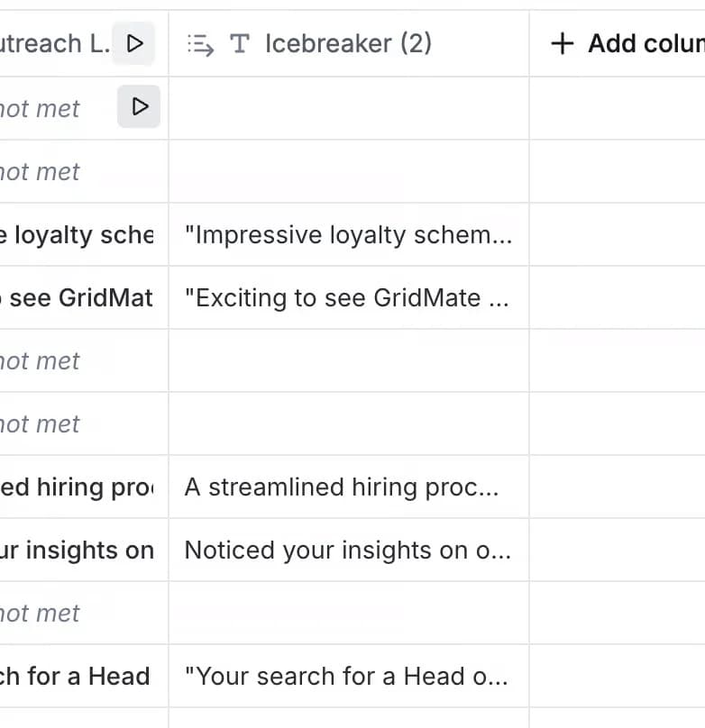Click the text type T icon in header
705x728 pixels.
pos(240,44)
